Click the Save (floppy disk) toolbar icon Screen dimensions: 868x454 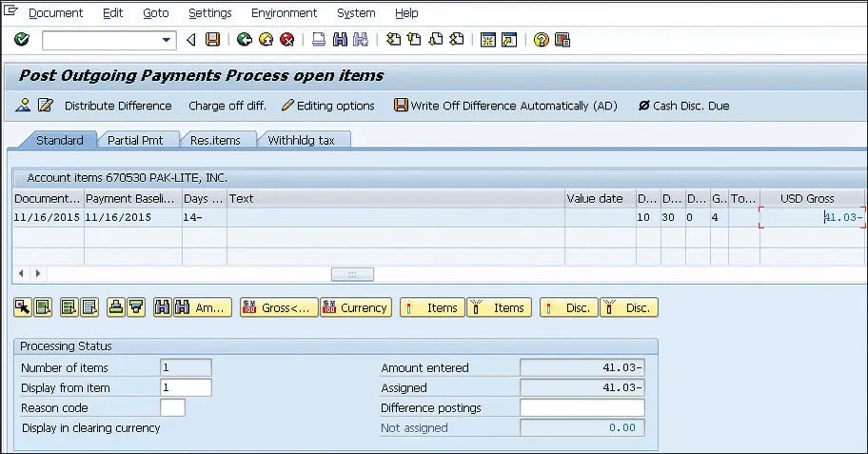pos(212,40)
